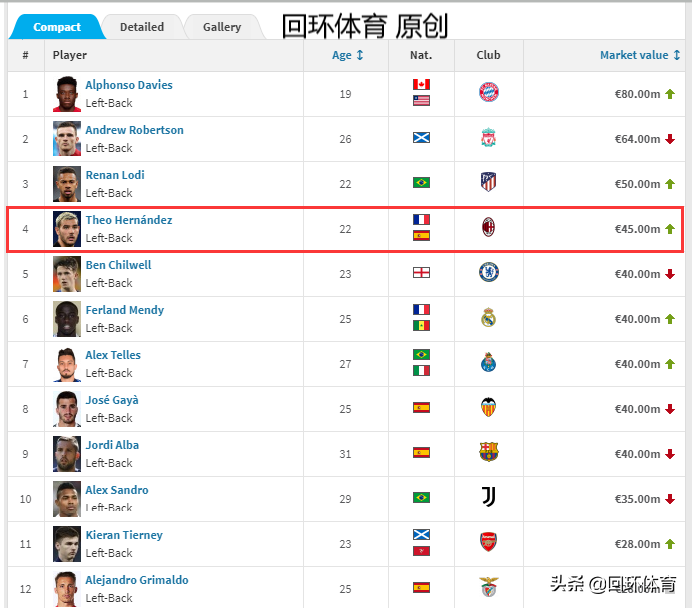This screenshot has height=608, width=692.
Task: Click the AC Milan club crest
Action: point(488,227)
